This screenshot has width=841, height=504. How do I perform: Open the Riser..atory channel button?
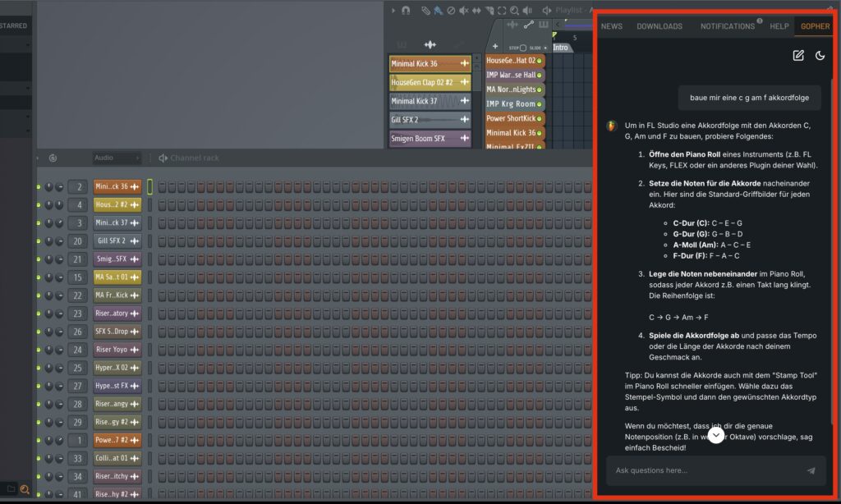pyautogui.click(x=117, y=313)
